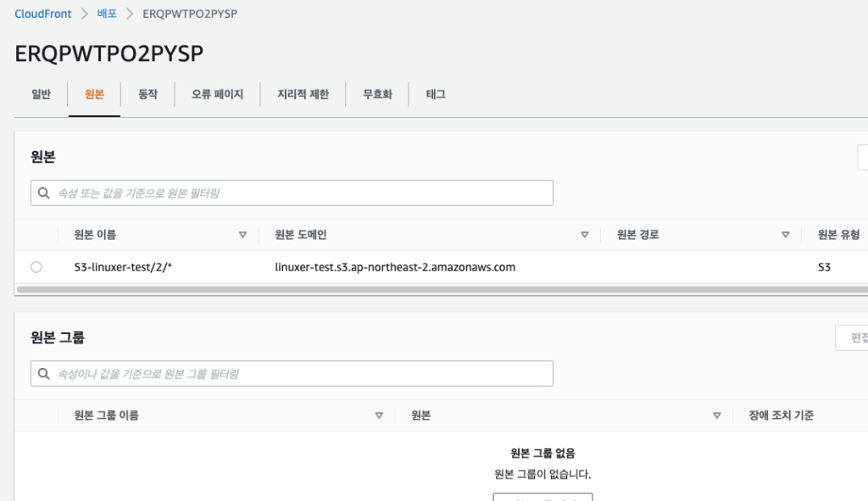Open the 배포 breadcrumb link

107,14
